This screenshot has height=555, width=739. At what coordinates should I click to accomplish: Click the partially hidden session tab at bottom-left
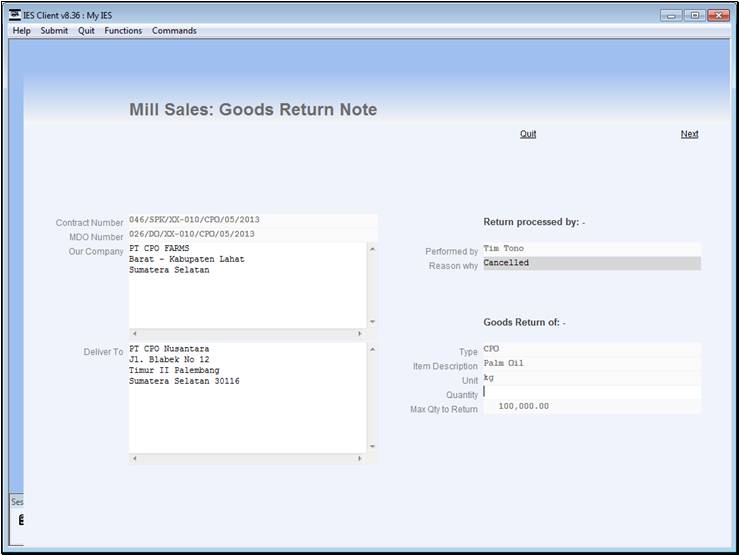point(17,502)
